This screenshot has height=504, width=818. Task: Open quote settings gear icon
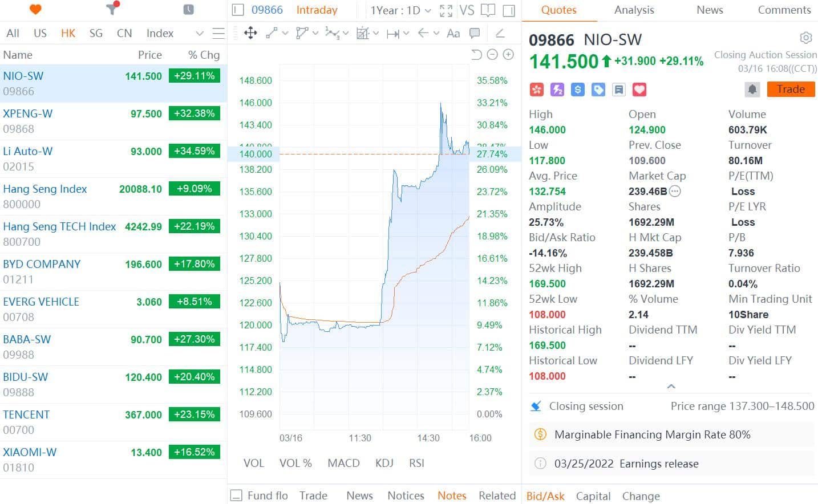[805, 38]
